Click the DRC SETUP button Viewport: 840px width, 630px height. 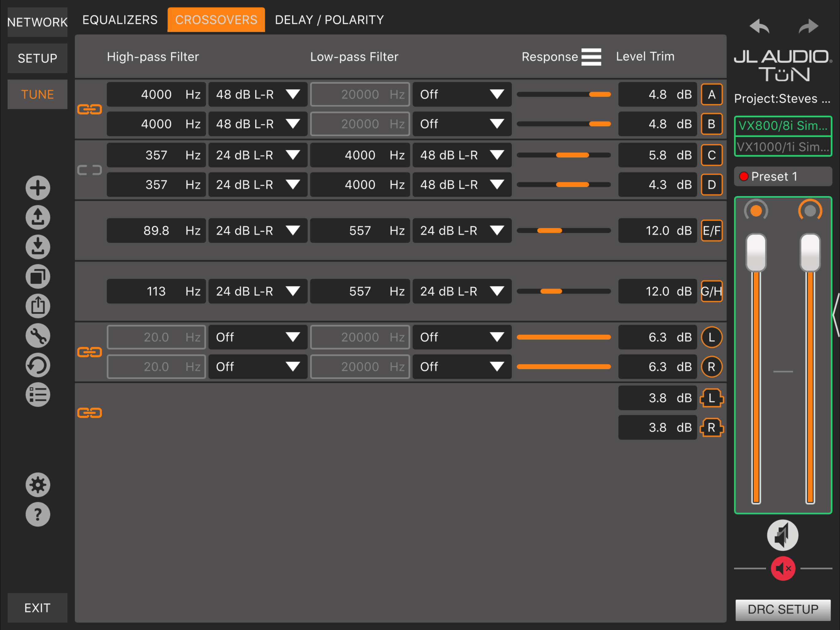pyautogui.click(x=783, y=609)
